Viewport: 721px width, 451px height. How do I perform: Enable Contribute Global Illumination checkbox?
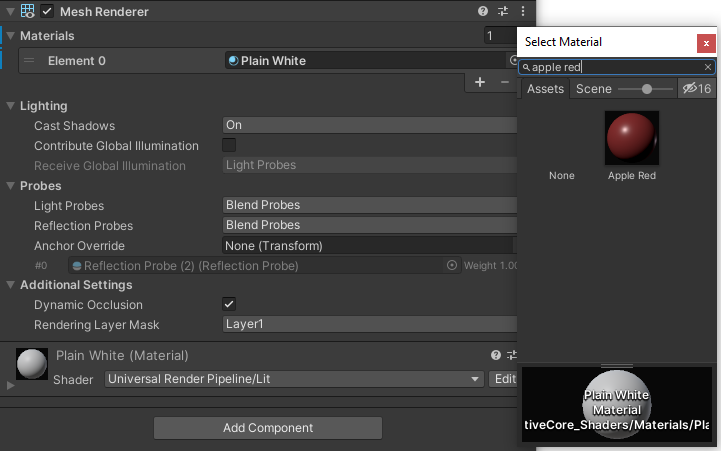[x=229, y=146]
